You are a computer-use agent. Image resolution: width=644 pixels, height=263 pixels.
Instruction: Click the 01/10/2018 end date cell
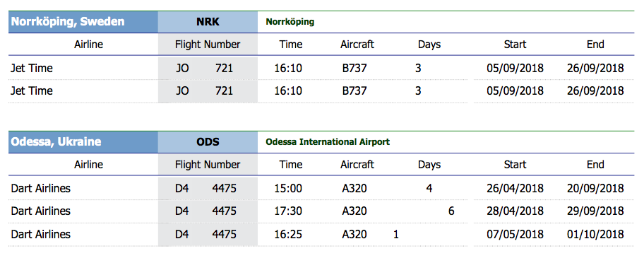pyautogui.click(x=595, y=235)
